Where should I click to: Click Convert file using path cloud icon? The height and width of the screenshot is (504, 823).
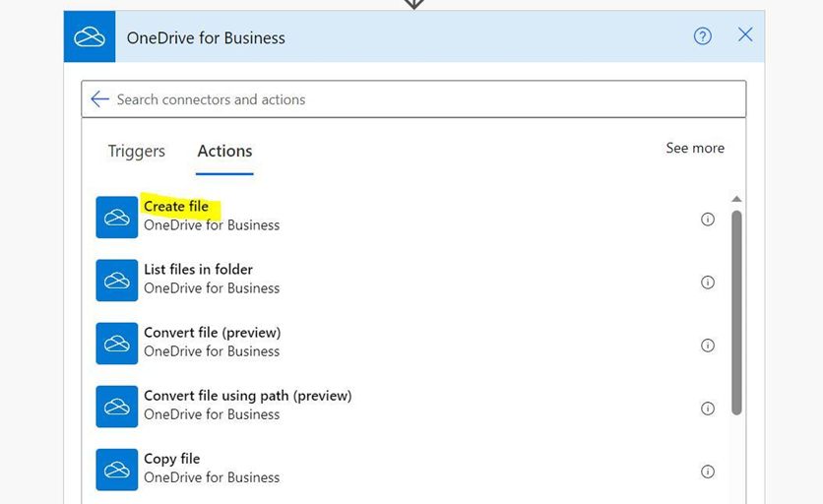click(116, 407)
